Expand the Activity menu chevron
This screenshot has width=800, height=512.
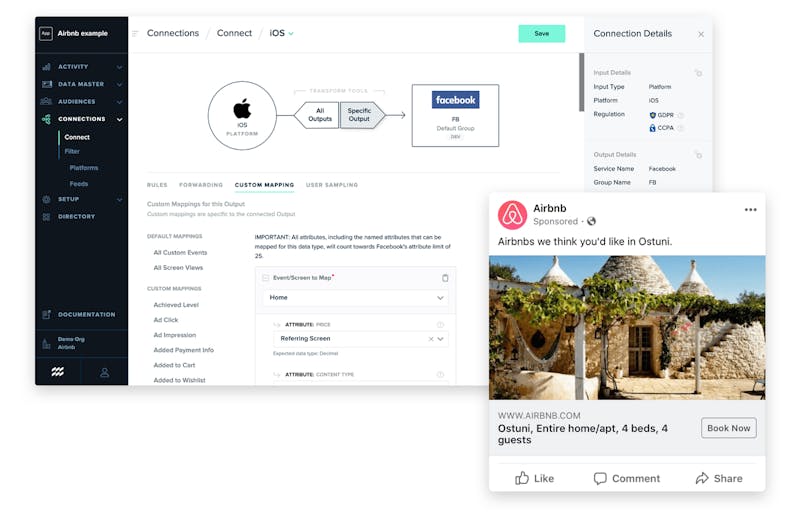(x=119, y=67)
